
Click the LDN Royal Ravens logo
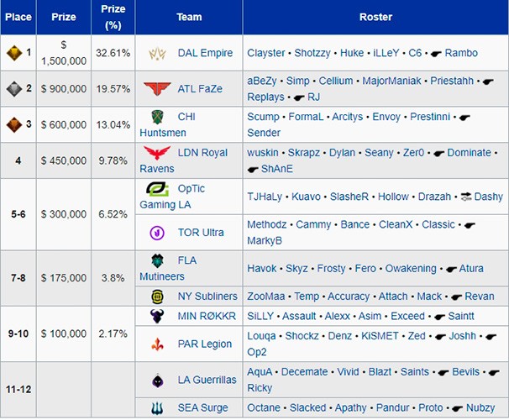point(157,153)
